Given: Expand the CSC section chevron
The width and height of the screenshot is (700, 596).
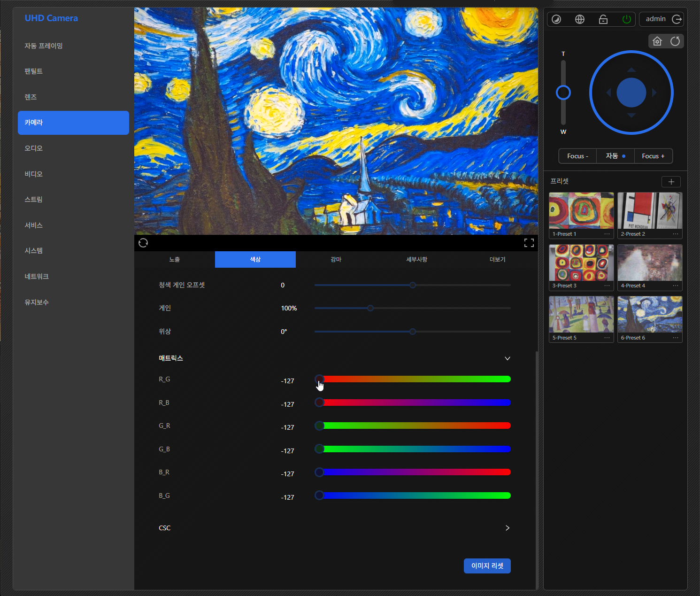Looking at the screenshot, I should tap(508, 528).
